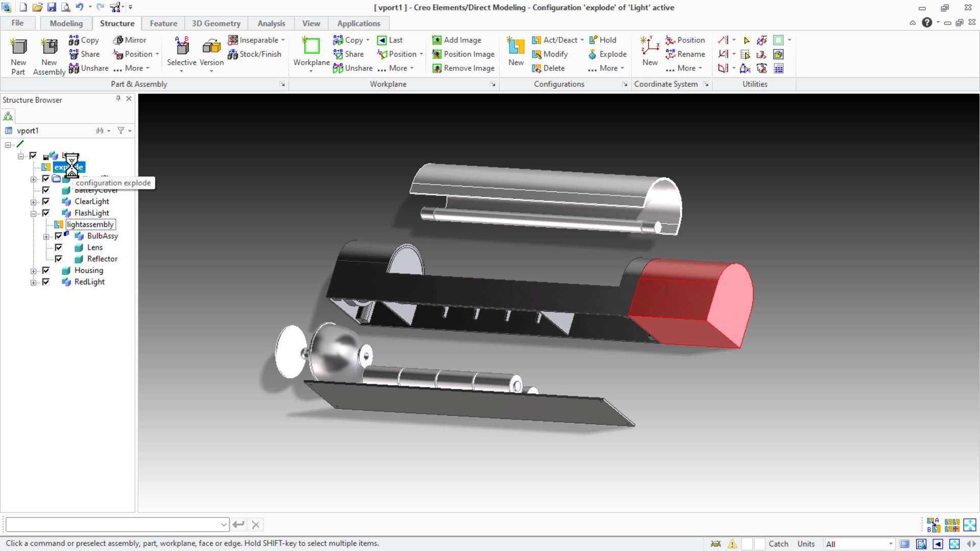Expand the RedLight tree node
This screenshot has height=551, width=980.
[x=33, y=282]
